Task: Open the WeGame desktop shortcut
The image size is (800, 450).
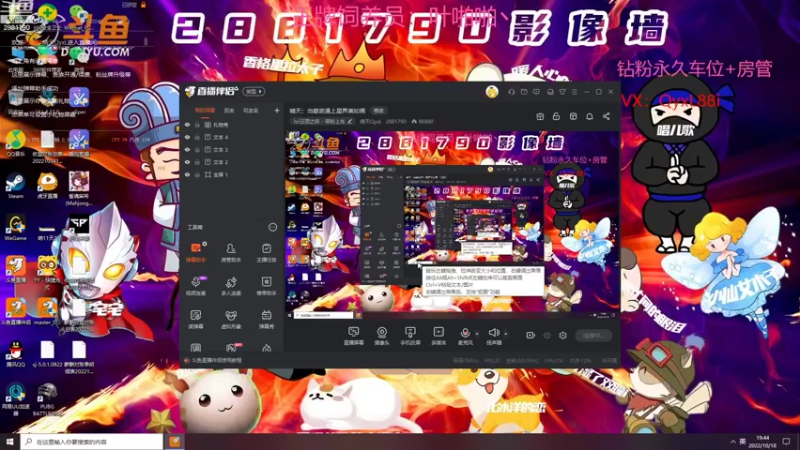Action: [x=15, y=227]
